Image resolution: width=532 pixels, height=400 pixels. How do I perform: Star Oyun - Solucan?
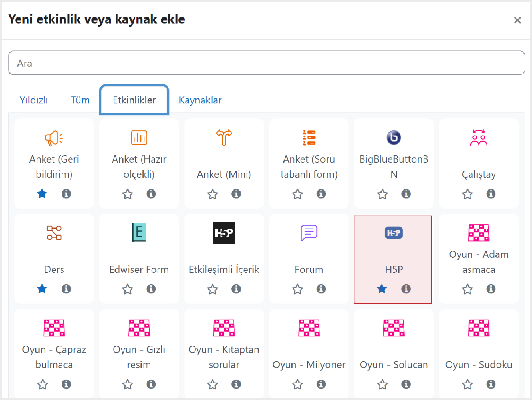(x=382, y=384)
